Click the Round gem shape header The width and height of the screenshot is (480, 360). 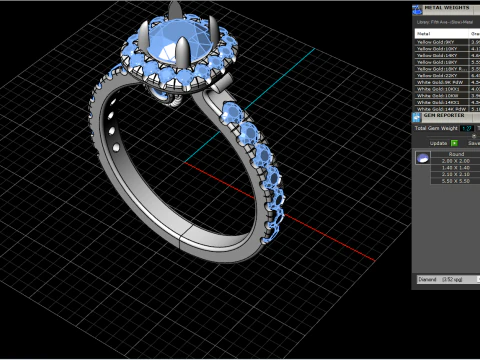pos(456,154)
